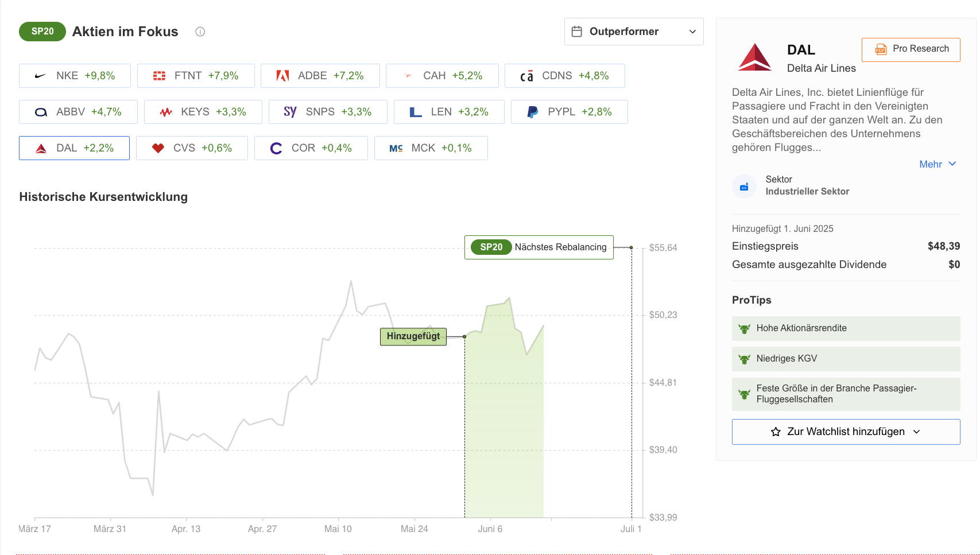Click the PayPal logo icon
980x555 pixels.
532,112
